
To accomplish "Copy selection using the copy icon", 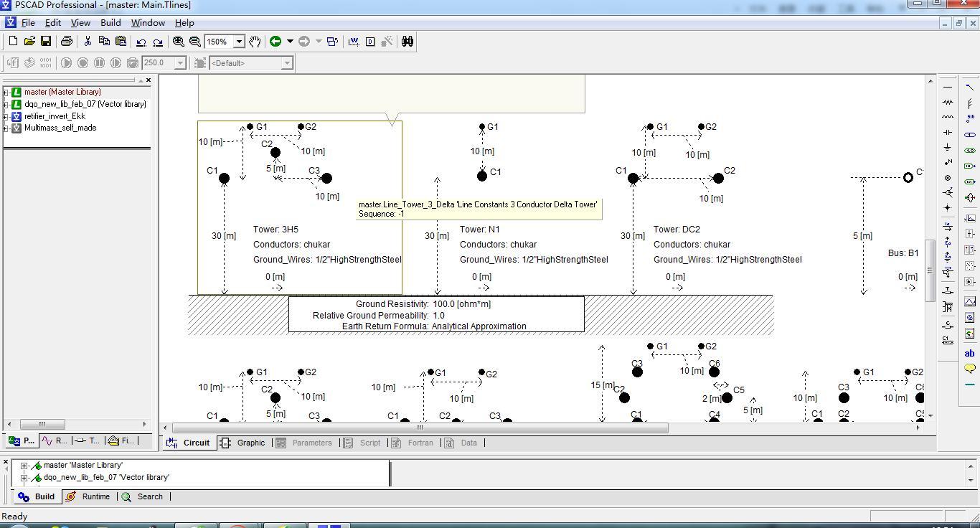I will click(x=104, y=42).
